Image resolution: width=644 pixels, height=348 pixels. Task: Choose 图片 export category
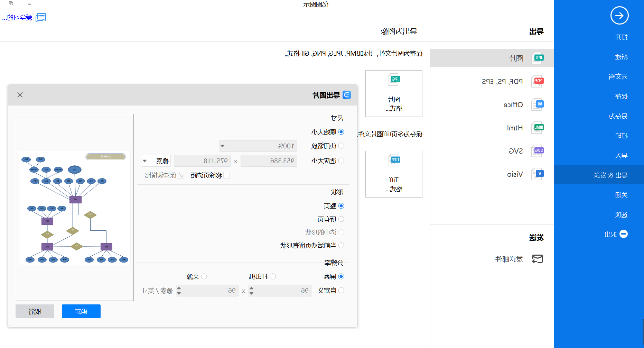(492, 58)
